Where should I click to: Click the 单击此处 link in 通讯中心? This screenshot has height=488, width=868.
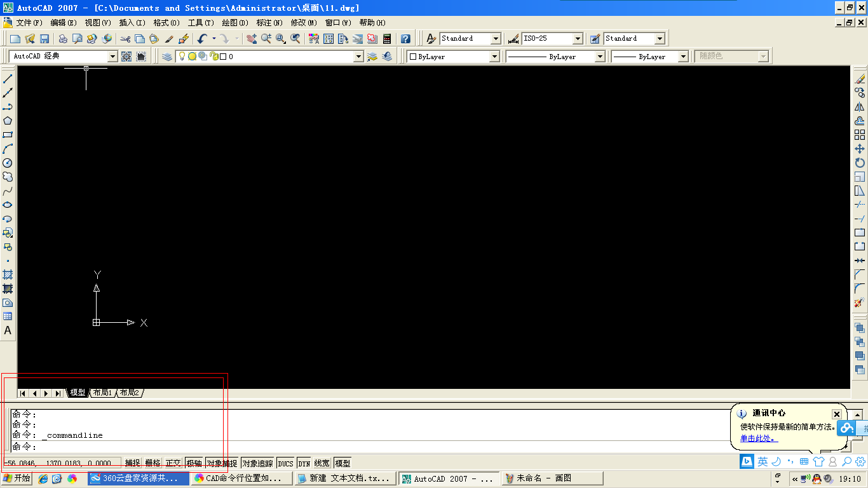tap(757, 438)
